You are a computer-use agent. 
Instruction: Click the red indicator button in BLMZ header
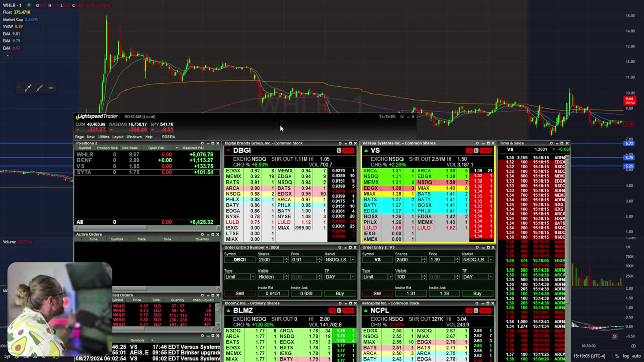[x=348, y=310]
